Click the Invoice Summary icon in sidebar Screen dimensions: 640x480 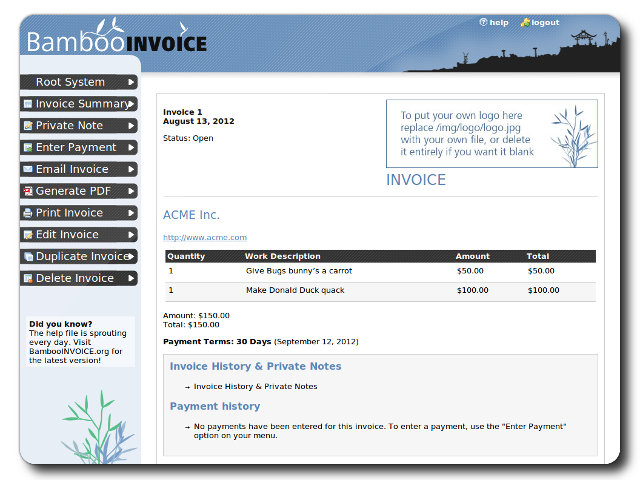(28, 104)
